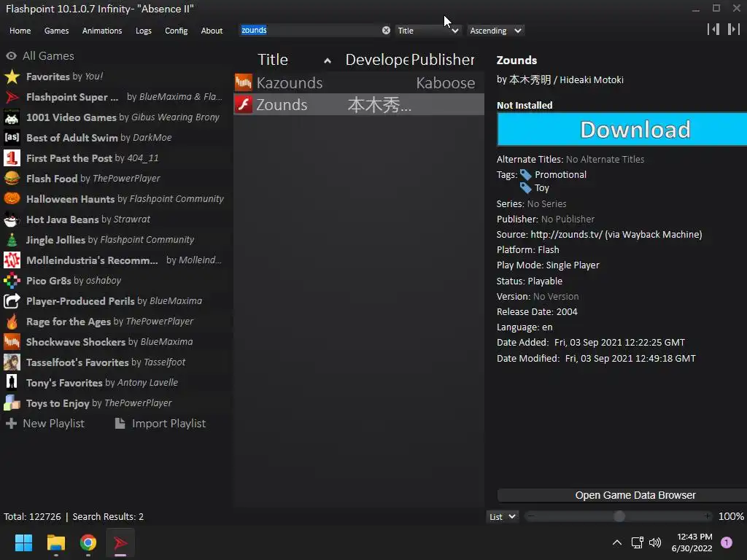Select the Kazounds row in the list
This screenshot has width=747, height=560.
pyautogui.click(x=359, y=83)
